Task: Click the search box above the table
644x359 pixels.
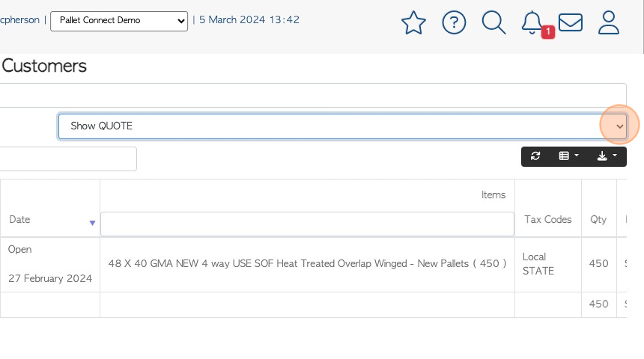Action: (x=67, y=159)
